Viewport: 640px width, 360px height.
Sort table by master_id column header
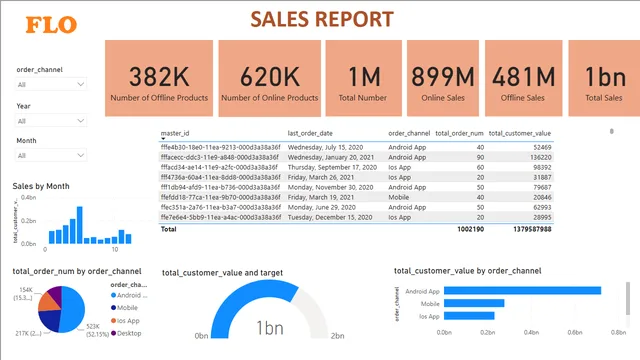[175, 133]
